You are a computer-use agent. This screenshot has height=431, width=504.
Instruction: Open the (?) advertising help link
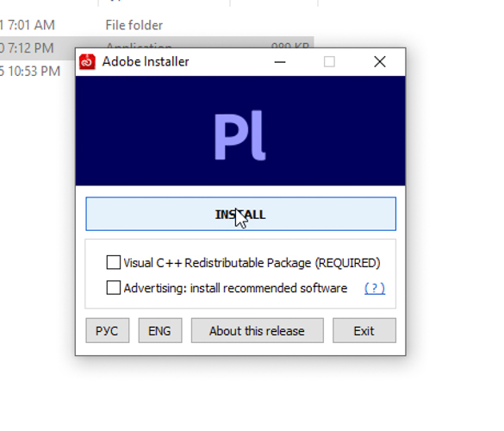pos(375,288)
